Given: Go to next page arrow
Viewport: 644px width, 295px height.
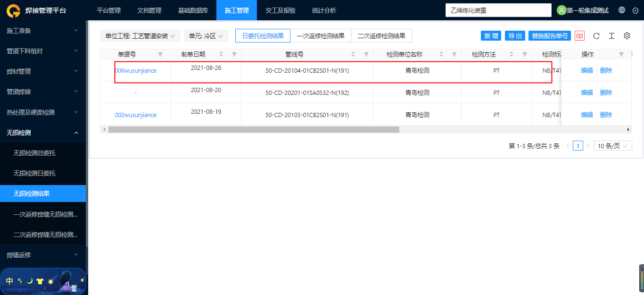Looking at the screenshot, I should pos(588,146).
